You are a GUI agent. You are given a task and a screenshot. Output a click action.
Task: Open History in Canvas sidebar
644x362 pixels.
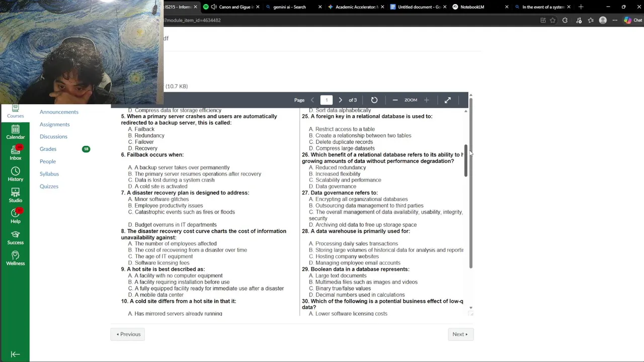tap(15, 174)
